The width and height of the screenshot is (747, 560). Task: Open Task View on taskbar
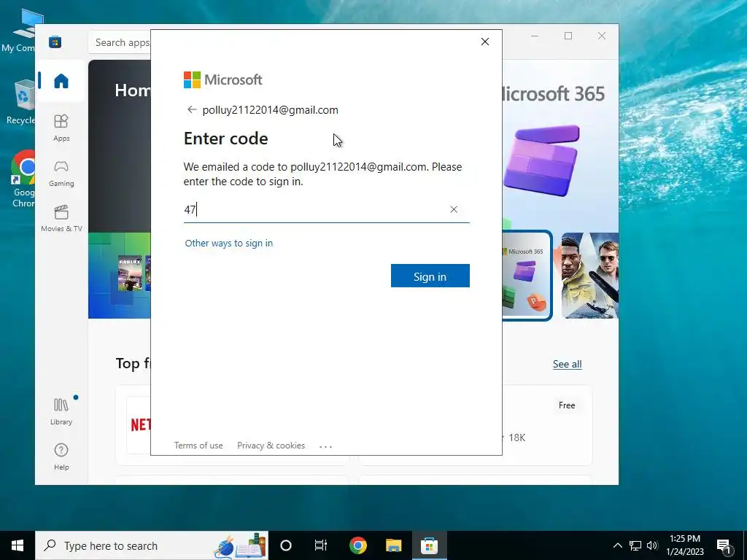[x=321, y=545]
